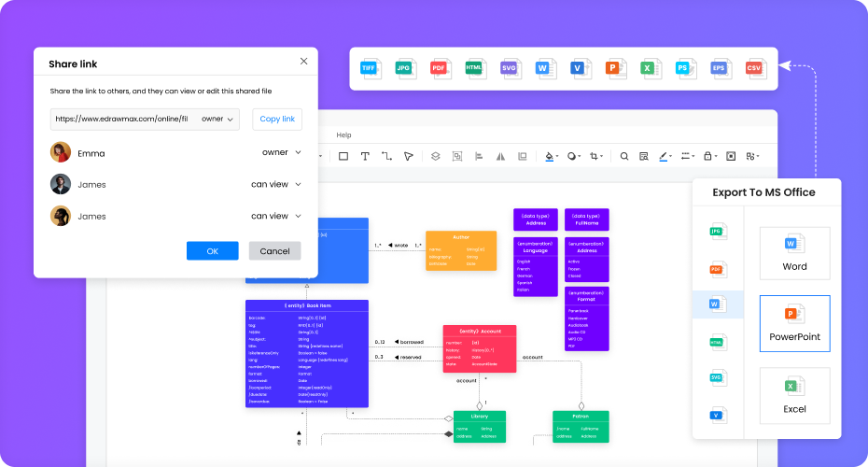Screen dimensions: 868x467
Task: Select the rectangle shape tool
Action: [x=343, y=156]
